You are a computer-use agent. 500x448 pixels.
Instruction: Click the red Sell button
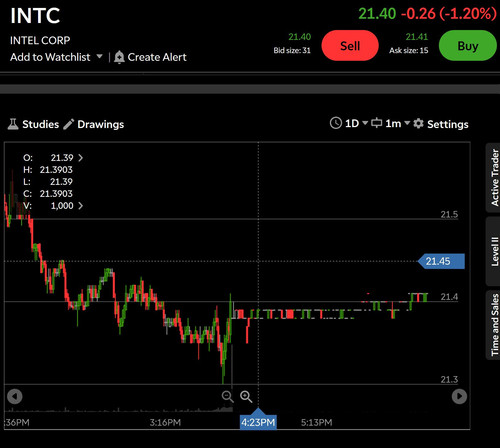coord(350,46)
